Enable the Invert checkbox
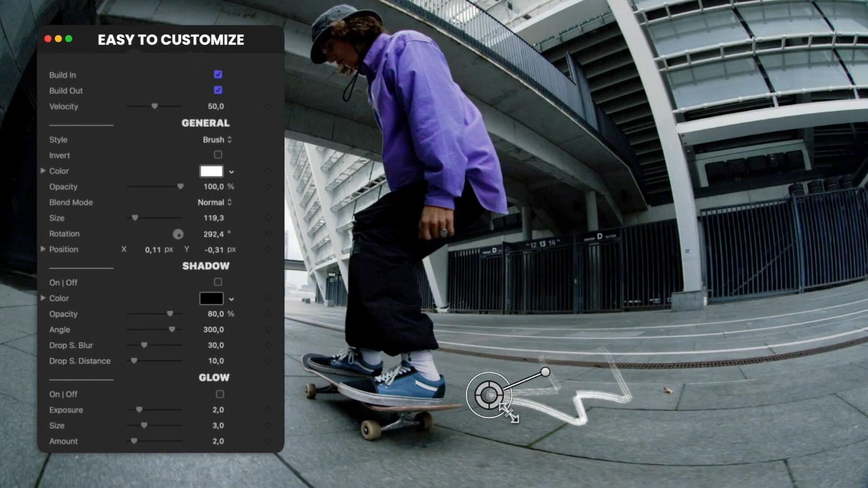The height and width of the screenshot is (488, 868). pyautogui.click(x=218, y=155)
